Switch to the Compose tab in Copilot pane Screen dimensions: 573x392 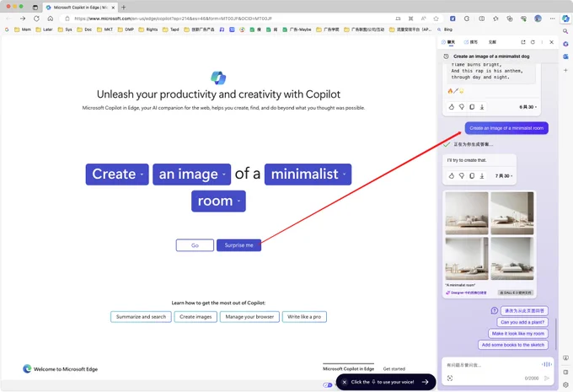[x=471, y=42]
